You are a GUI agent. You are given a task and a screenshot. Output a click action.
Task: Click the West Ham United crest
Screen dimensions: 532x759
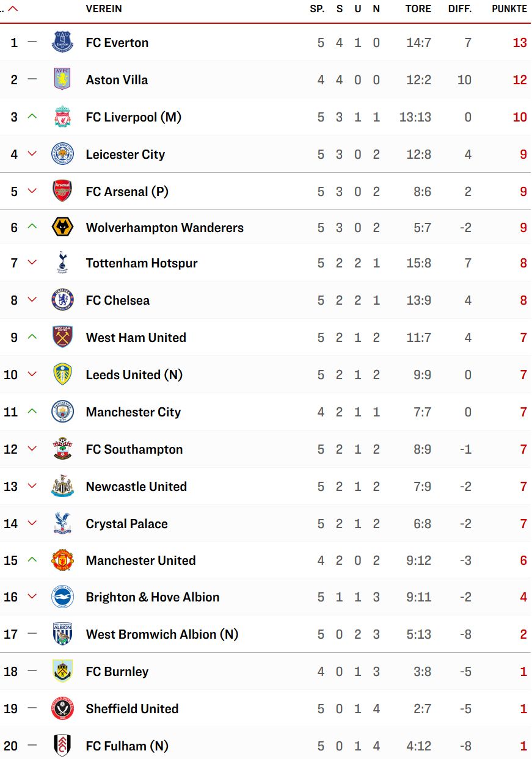click(62, 337)
